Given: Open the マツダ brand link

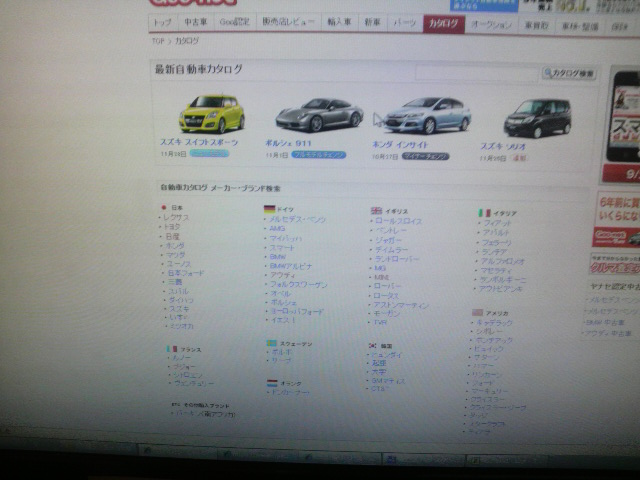Looking at the screenshot, I should pos(176,255).
